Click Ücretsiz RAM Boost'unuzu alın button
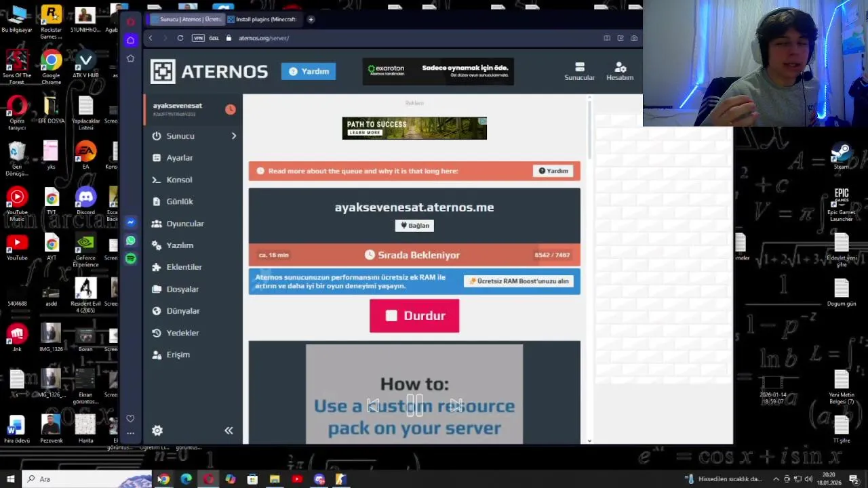The width and height of the screenshot is (868, 488). pos(519,281)
